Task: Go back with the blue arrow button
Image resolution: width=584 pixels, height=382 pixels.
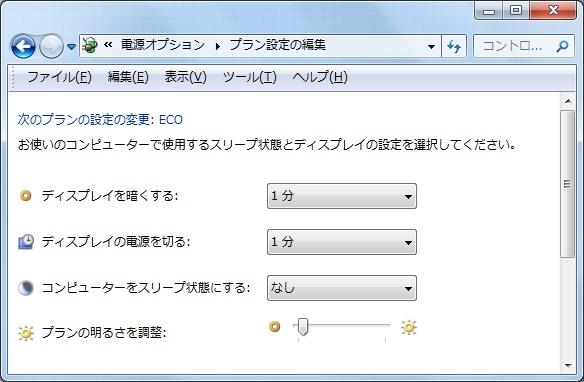Action: pos(23,46)
